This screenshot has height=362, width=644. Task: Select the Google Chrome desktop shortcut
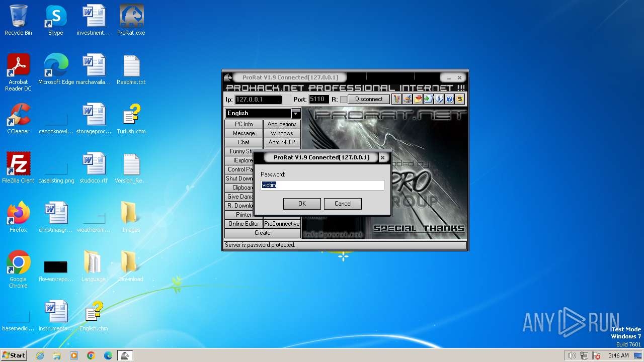[18, 270]
